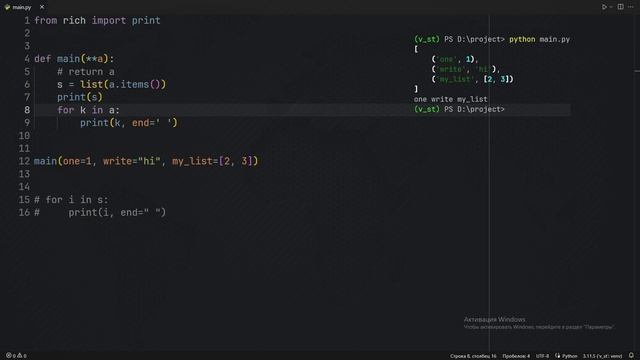This screenshot has height=360, width=640.
Task: Click the '# return a' comment
Action: 86,71
